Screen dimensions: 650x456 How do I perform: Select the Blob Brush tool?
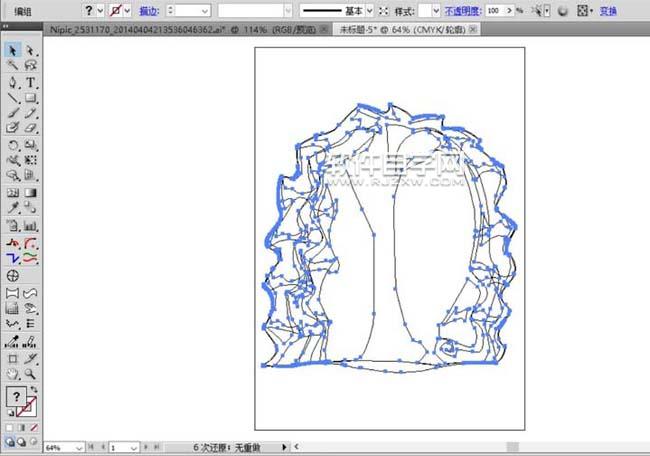12,127
